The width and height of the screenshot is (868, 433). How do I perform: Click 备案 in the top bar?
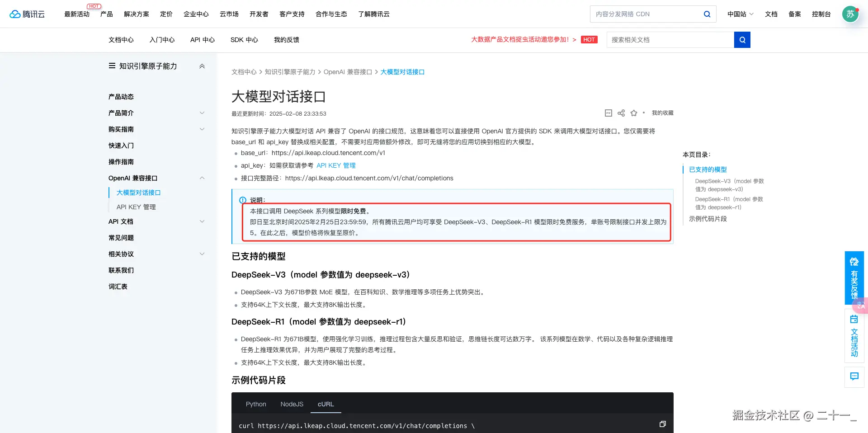[795, 14]
